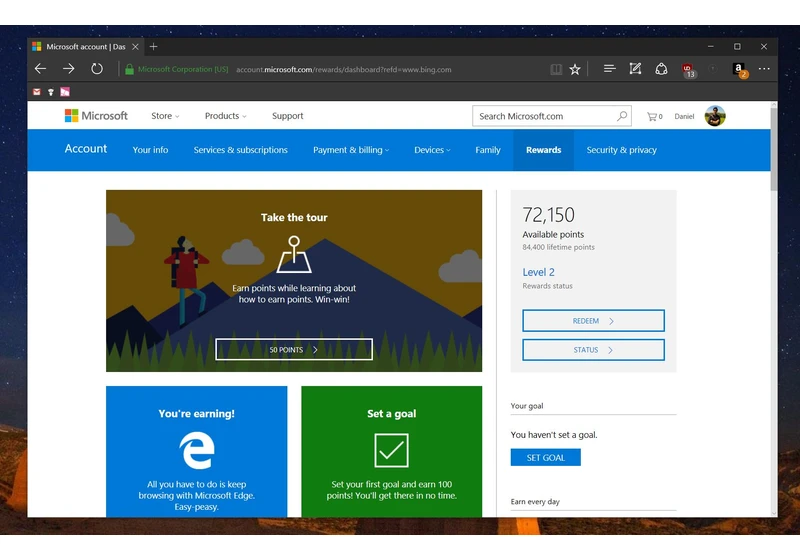Image resolution: width=800 pixels, height=560 pixels.
Task: Open the middle favorites bar bookmark
Action: point(51,92)
